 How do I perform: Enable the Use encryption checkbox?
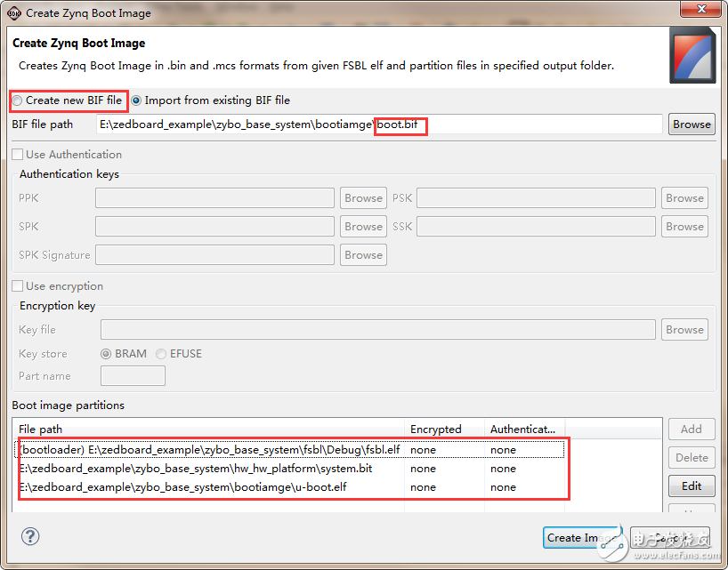(x=19, y=286)
